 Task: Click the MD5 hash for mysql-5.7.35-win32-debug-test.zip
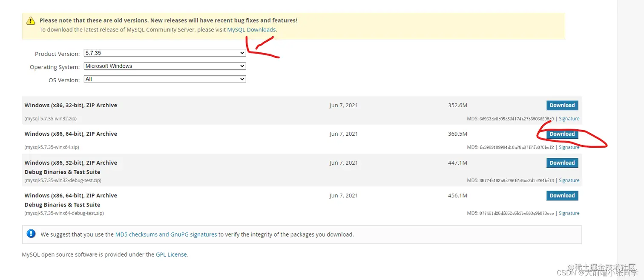click(517, 180)
